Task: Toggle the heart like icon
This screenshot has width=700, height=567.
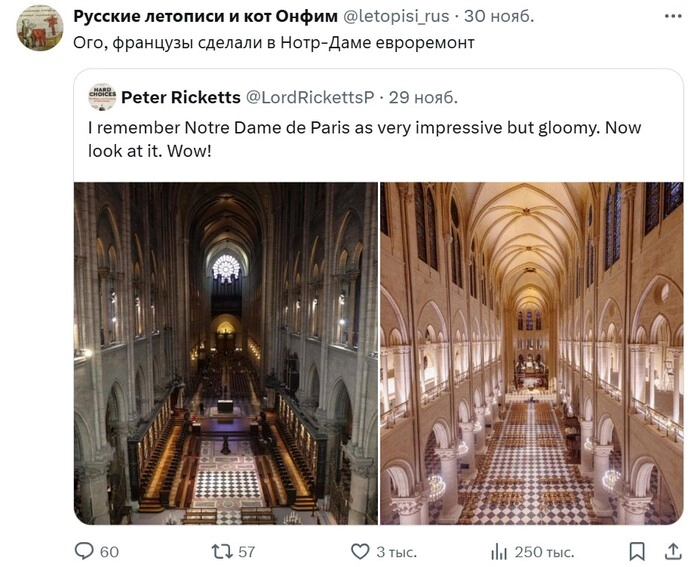Action: click(x=360, y=551)
